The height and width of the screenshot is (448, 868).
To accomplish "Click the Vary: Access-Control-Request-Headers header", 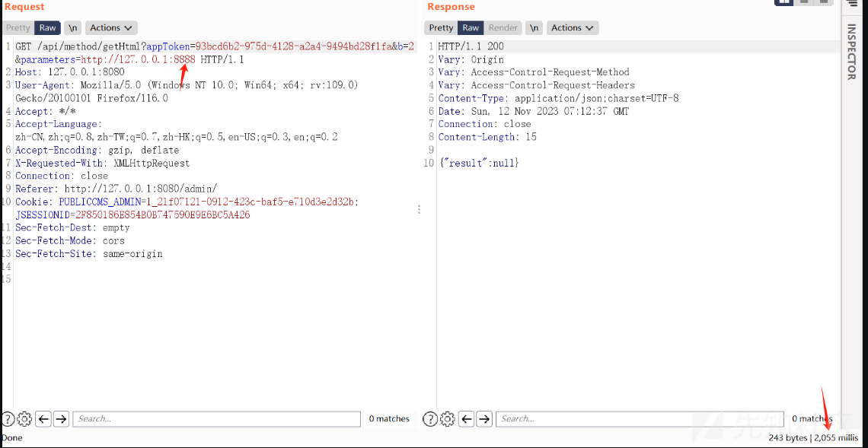I will click(537, 85).
